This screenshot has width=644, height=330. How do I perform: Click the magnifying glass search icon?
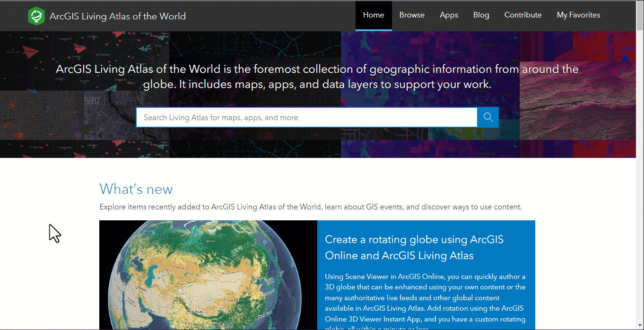(x=487, y=117)
